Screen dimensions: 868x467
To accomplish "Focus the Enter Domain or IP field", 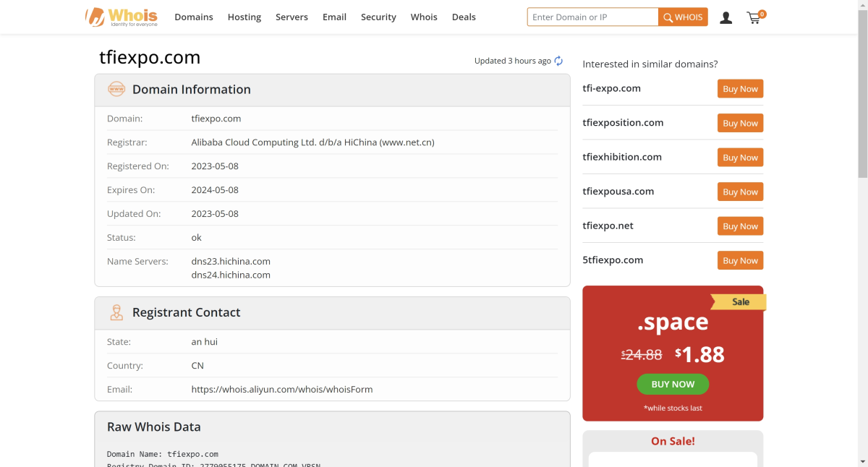I will (592, 17).
